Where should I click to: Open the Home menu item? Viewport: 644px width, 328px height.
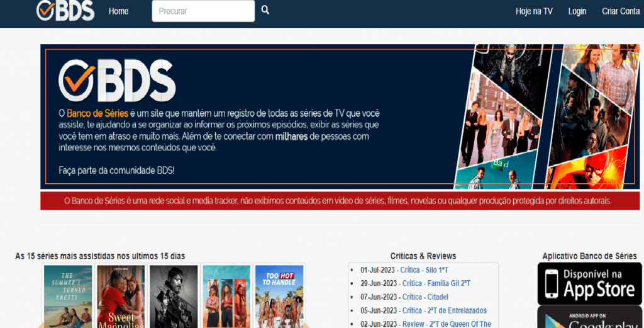tap(118, 11)
